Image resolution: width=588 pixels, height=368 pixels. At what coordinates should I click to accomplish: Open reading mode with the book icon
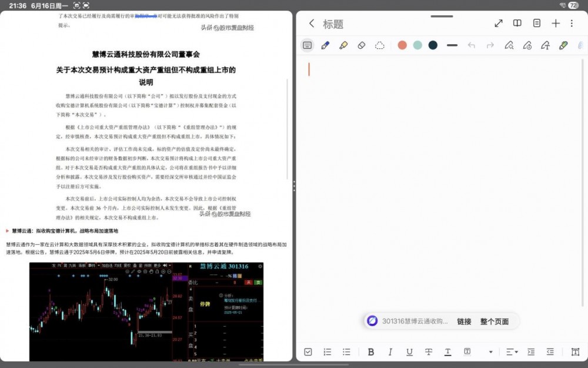tap(517, 24)
